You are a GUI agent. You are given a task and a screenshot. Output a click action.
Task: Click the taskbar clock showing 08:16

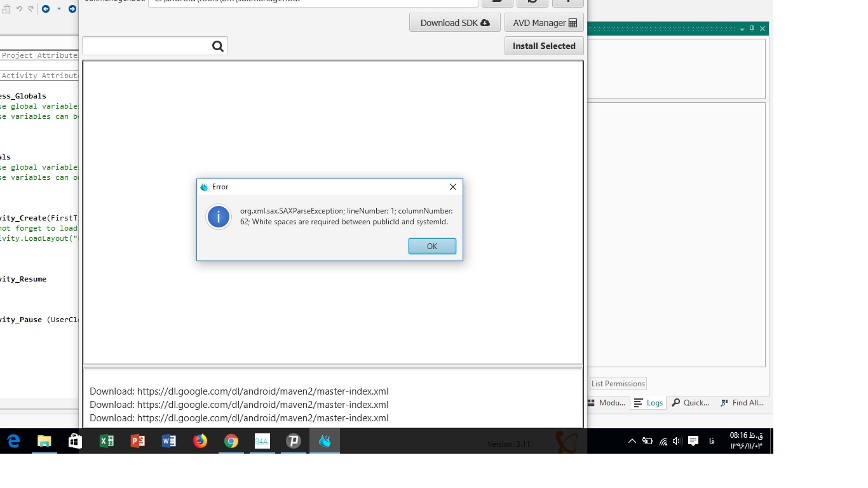[x=746, y=440]
